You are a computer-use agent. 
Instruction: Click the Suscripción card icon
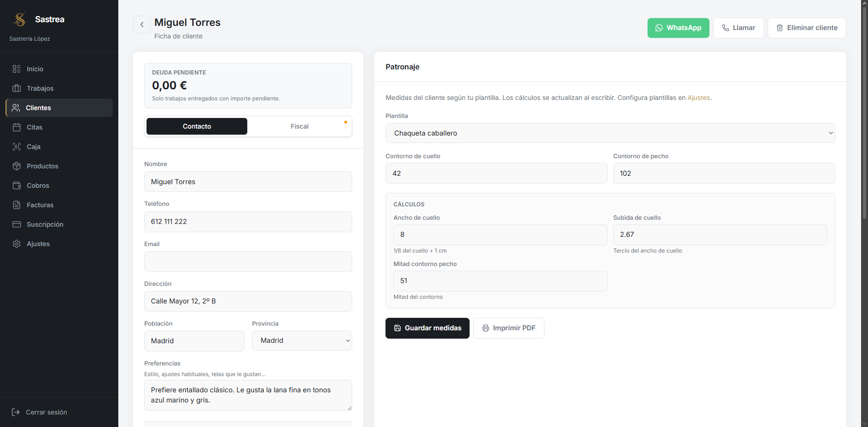click(x=17, y=224)
